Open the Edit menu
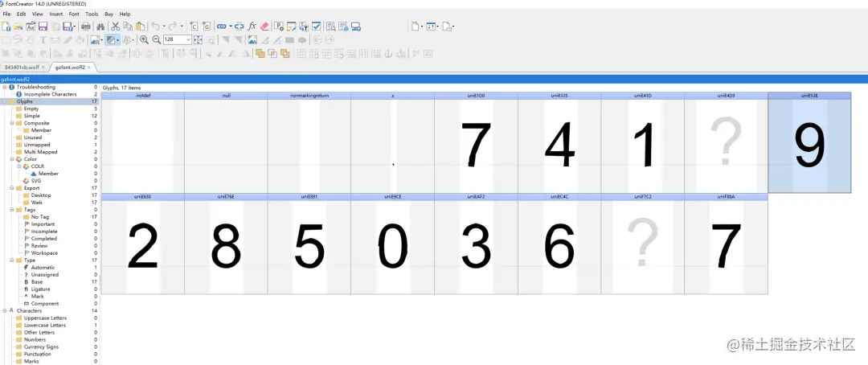The height and width of the screenshot is (365, 868). [22, 14]
